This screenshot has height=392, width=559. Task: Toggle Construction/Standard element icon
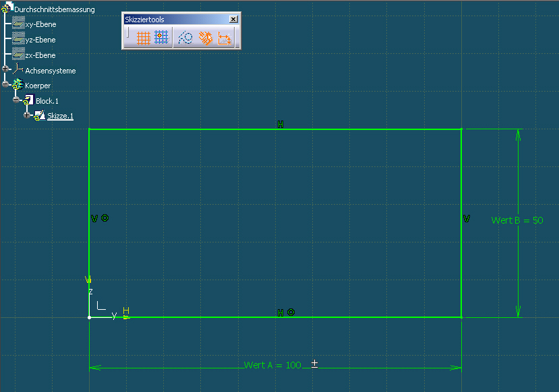185,38
